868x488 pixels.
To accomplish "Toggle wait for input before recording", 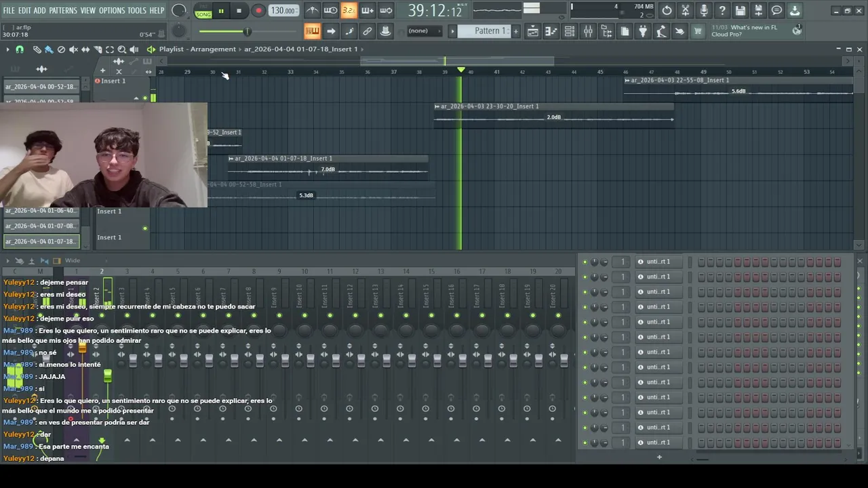I will point(330,10).
